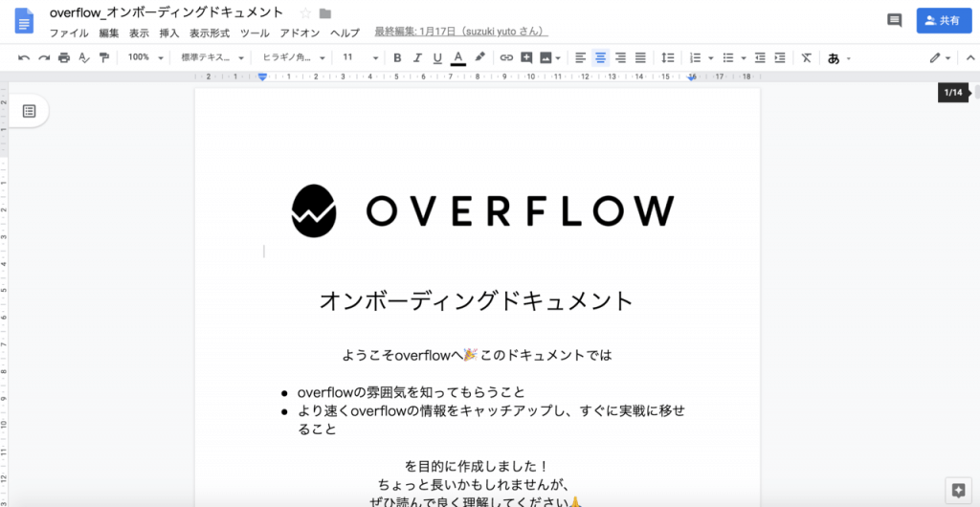
Task: Open the あ input tools dropdown
Action: 838,58
